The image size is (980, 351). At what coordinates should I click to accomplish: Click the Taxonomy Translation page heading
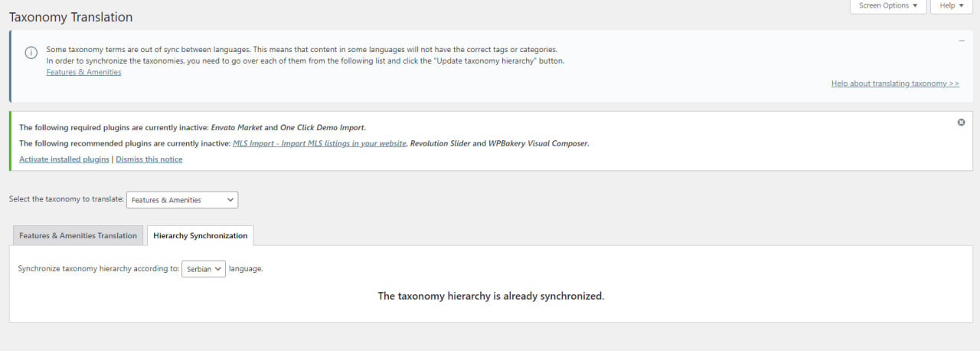[x=70, y=17]
